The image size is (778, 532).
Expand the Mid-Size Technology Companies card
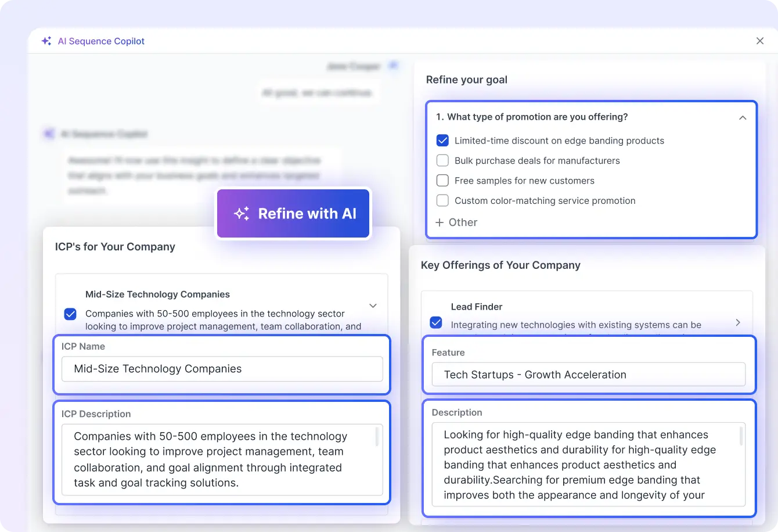[x=373, y=305]
